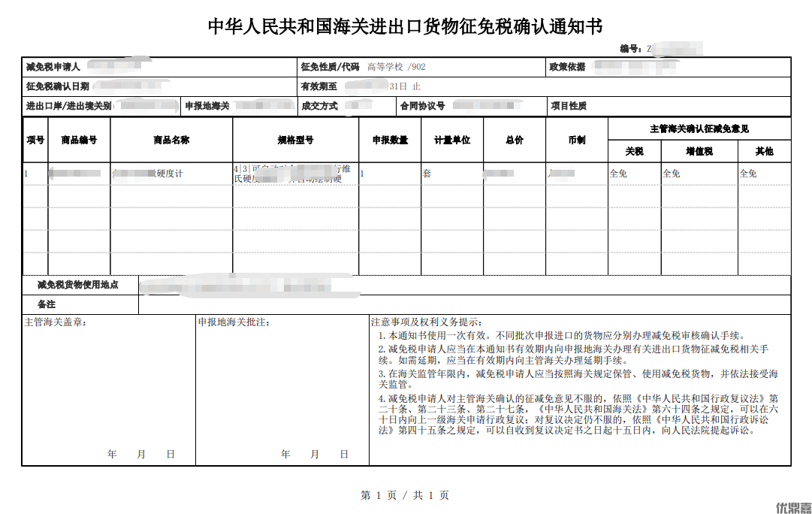This screenshot has width=812, height=514.
Task: Select the 政策依据 field label
Action: tap(567, 67)
